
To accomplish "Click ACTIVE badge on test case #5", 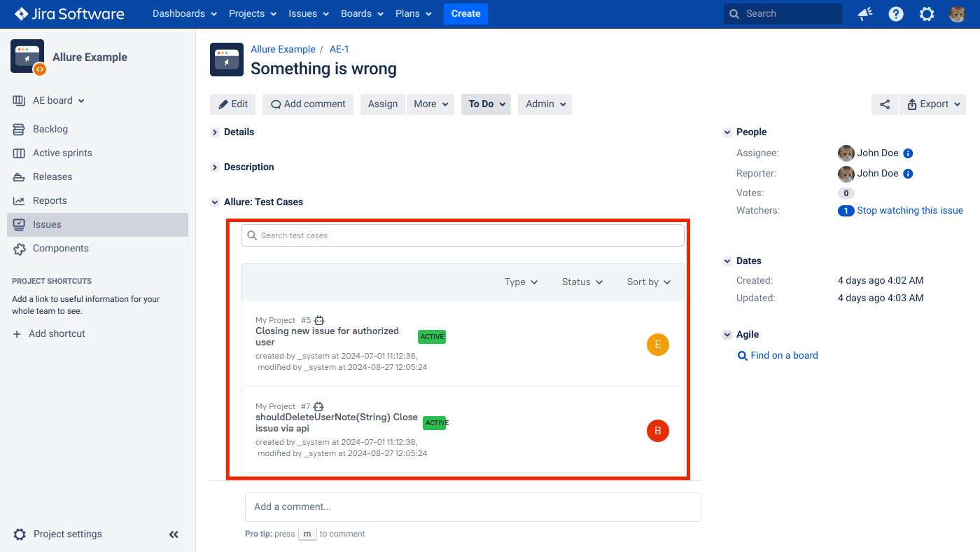I will pyautogui.click(x=432, y=337).
